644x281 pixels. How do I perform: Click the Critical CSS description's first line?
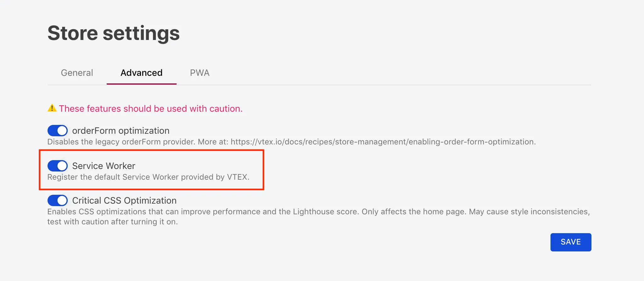318,212
